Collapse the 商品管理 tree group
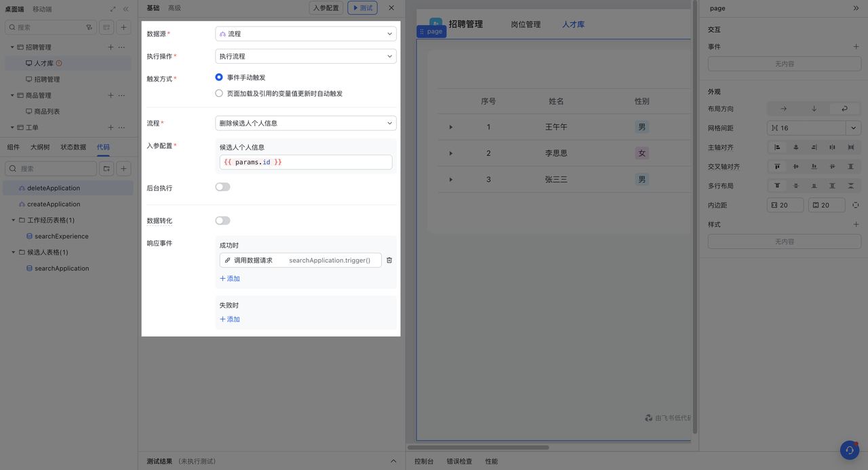This screenshot has width=868, height=470. pos(12,96)
